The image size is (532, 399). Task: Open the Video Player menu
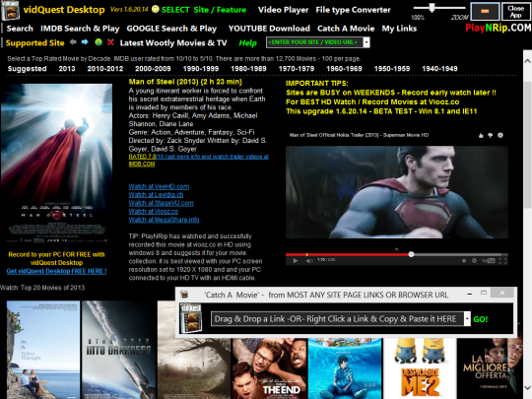pos(284,10)
